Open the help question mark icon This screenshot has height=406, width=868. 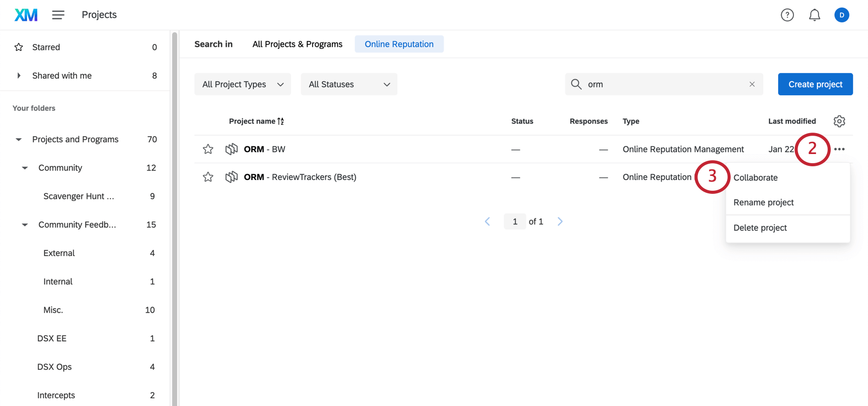point(787,15)
